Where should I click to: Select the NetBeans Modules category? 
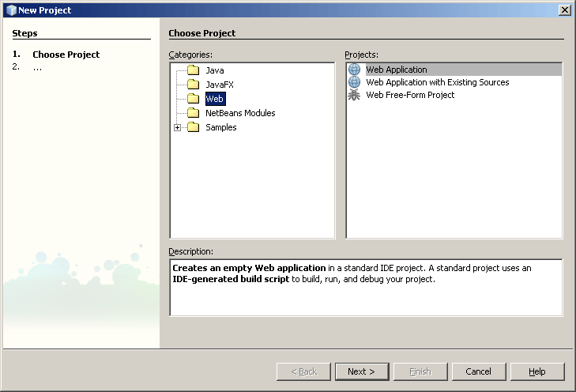[x=240, y=113]
